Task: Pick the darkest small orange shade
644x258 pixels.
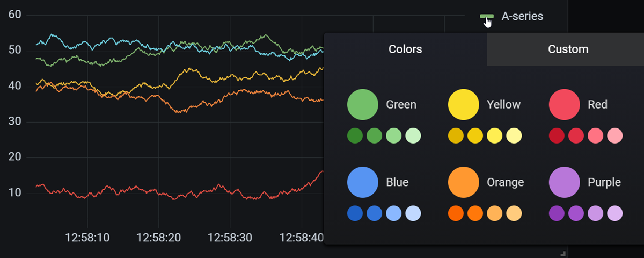Action: [x=456, y=213]
